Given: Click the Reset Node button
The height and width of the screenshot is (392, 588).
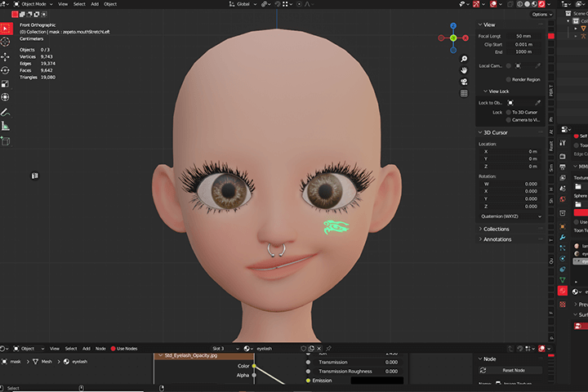Looking at the screenshot, I should coord(510,370).
